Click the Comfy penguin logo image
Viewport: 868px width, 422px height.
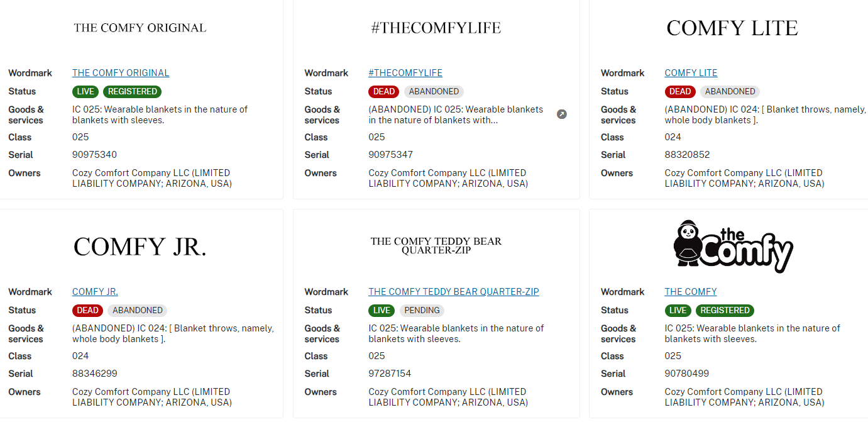732,247
